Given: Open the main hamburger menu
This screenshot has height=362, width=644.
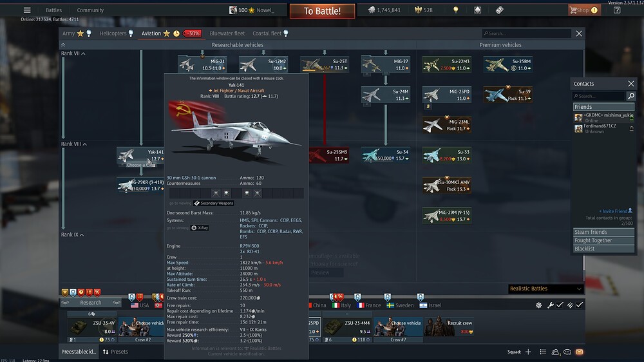Looking at the screenshot, I should tap(27, 10).
